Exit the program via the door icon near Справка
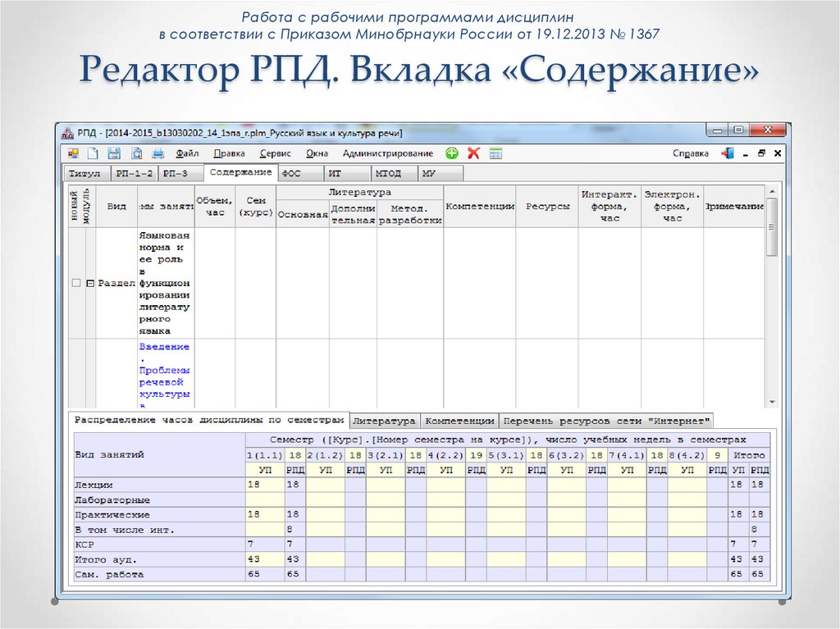Screen dimensions: 840x629 [x=728, y=153]
